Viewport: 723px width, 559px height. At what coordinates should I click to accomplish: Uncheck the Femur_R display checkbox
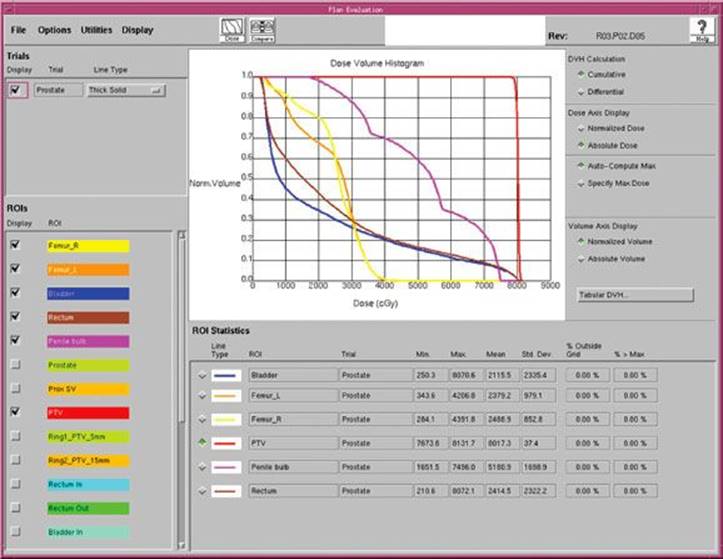coord(15,244)
